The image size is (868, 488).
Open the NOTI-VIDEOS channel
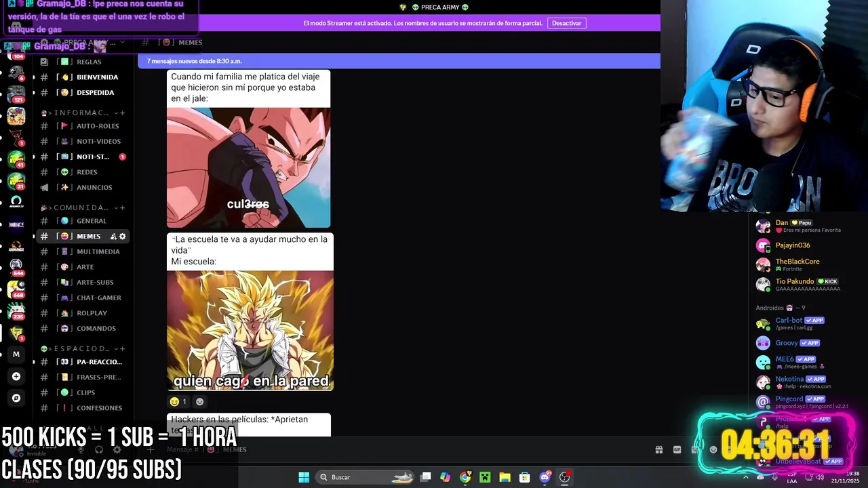[83, 142]
